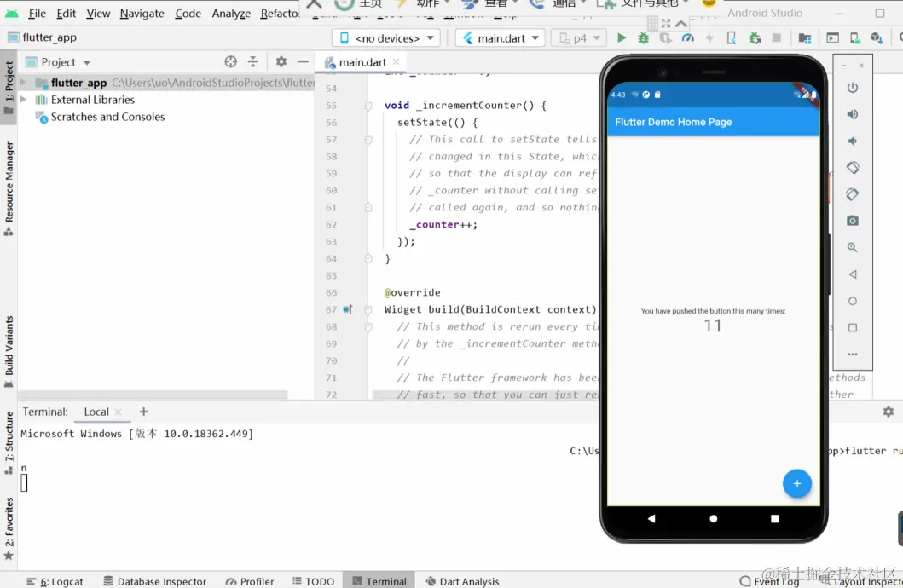Tap the phone's back navigation button
Image resolution: width=903 pixels, height=588 pixels.
(x=651, y=518)
